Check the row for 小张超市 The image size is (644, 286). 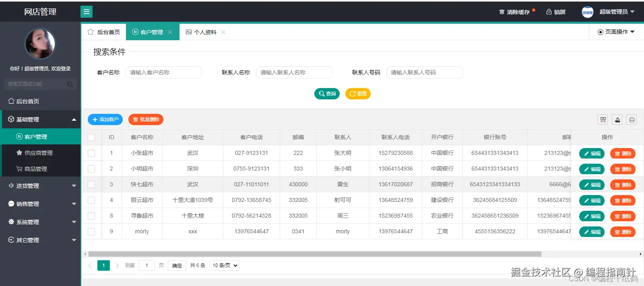pos(91,153)
